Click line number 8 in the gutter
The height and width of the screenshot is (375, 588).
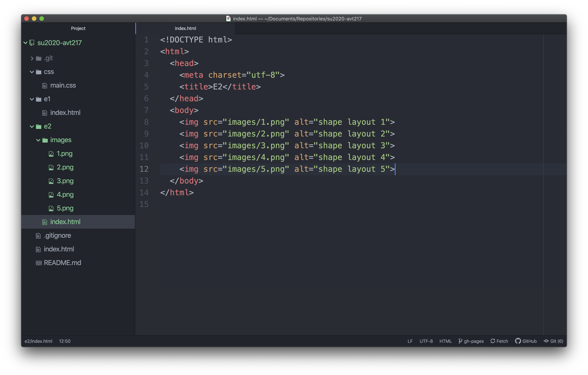tap(146, 122)
